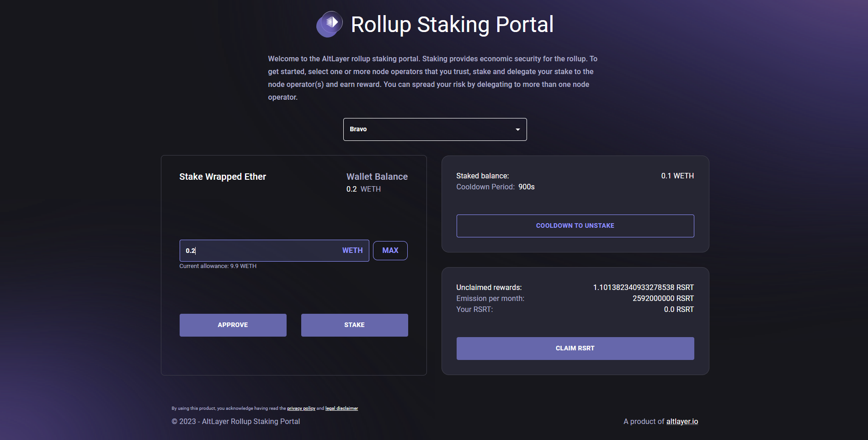Click the MAX amount button
The image size is (868, 440).
390,251
